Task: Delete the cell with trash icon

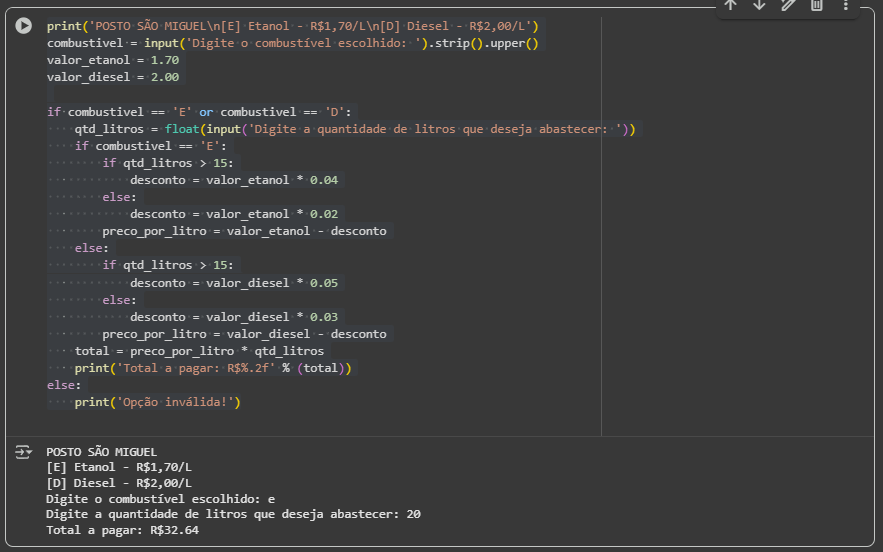Action: tap(816, 5)
